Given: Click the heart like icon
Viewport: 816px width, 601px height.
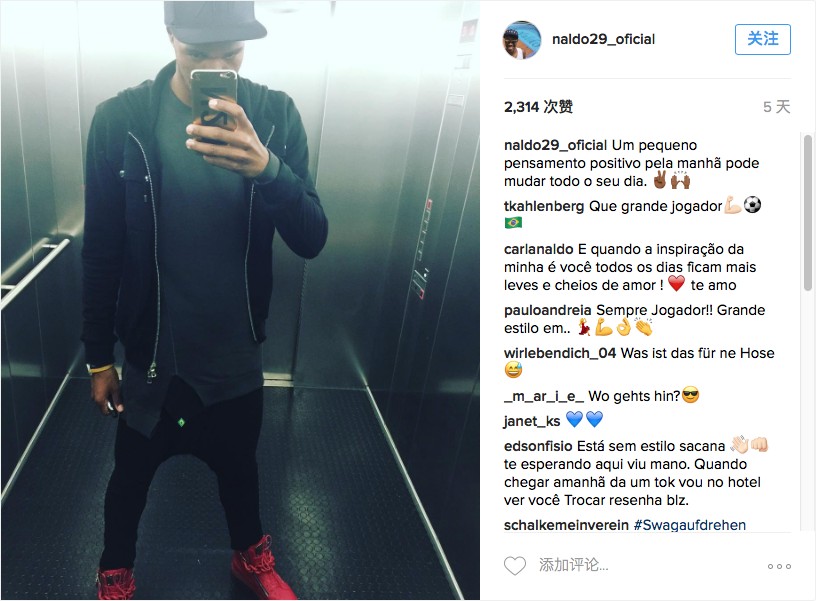Looking at the screenshot, I should pyautogui.click(x=515, y=566).
